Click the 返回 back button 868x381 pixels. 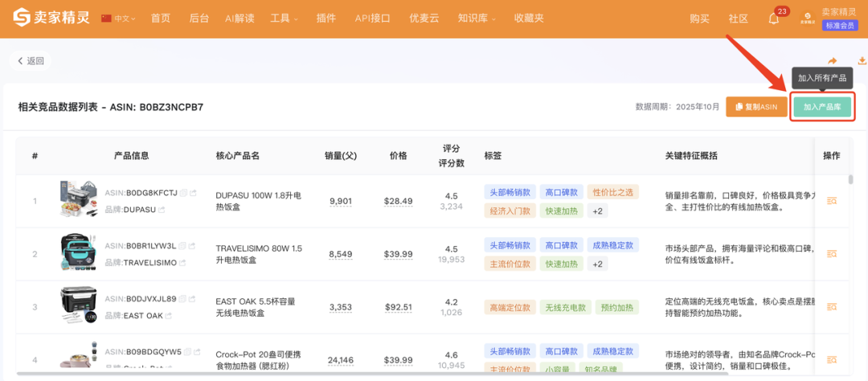point(31,61)
